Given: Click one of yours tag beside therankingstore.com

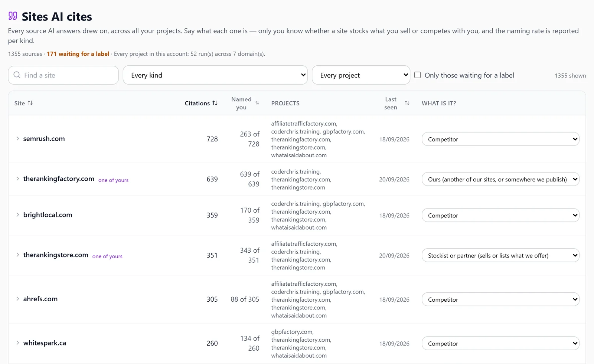Looking at the screenshot, I should click(107, 256).
